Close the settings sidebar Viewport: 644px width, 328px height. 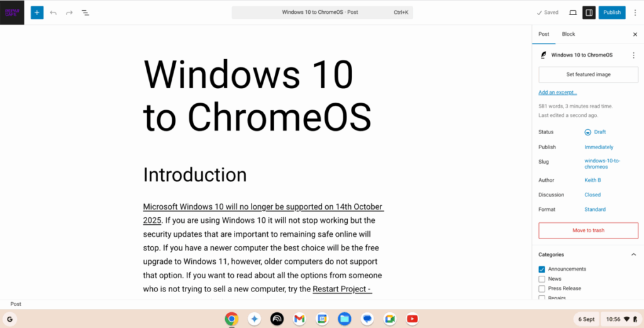pyautogui.click(x=635, y=35)
